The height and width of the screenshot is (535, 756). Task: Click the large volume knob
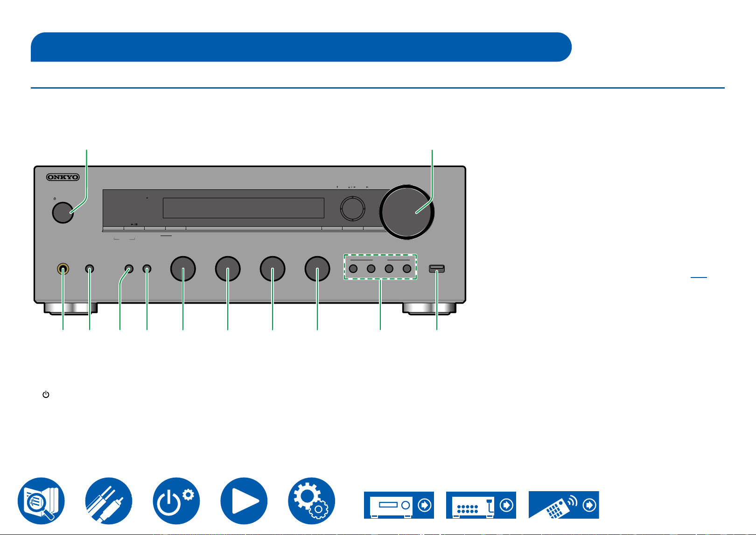click(407, 212)
